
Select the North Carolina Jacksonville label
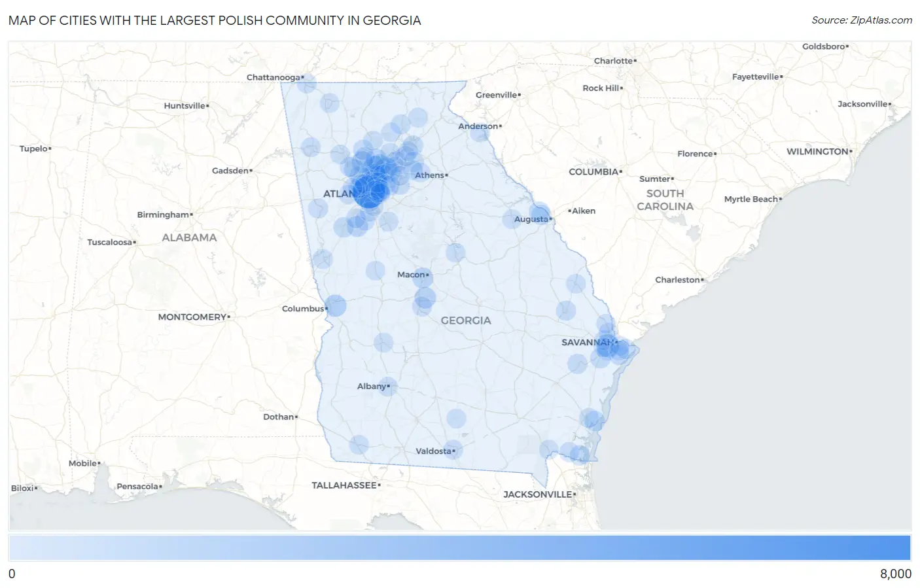[863, 104]
